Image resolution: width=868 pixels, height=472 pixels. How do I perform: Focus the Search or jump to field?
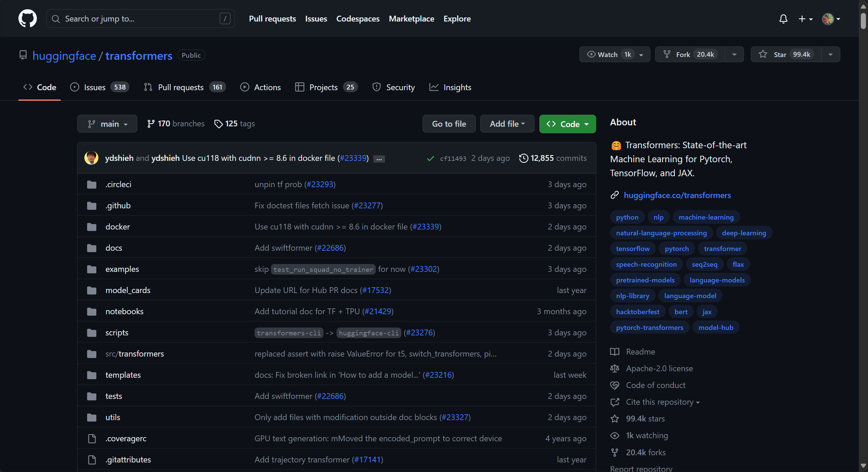click(141, 19)
